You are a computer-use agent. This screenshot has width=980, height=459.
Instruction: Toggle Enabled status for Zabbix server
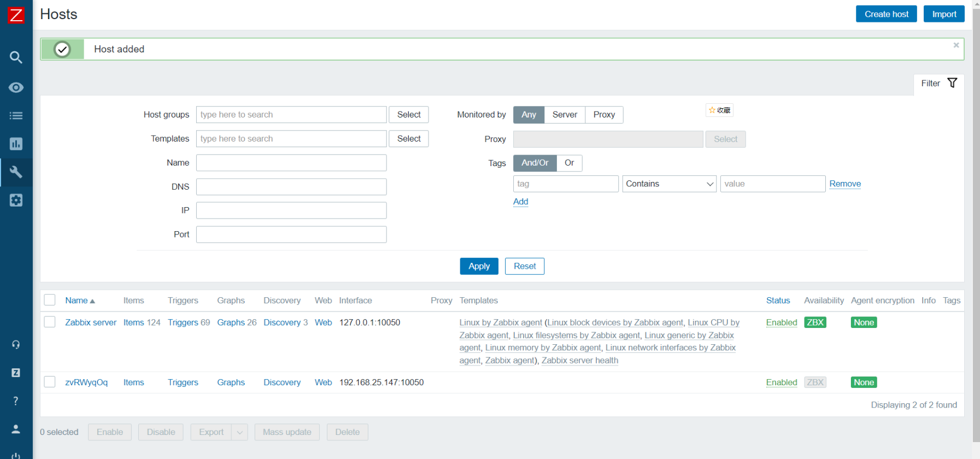click(782, 322)
